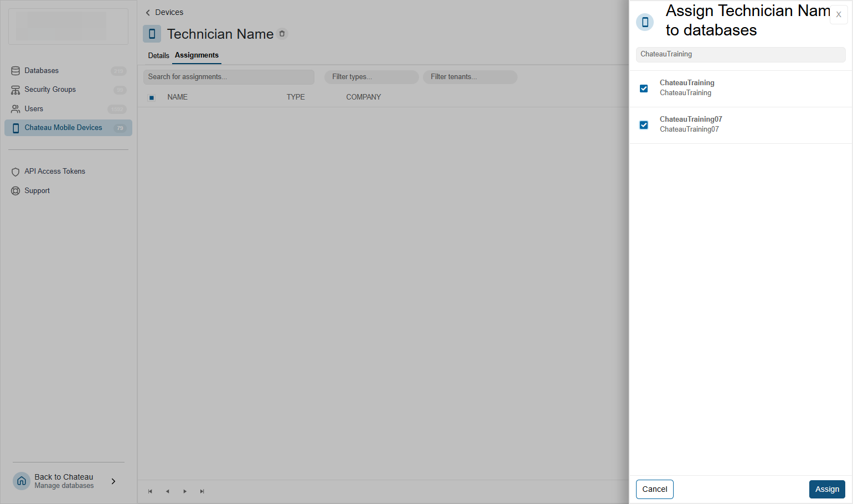Click the chevron next to Back to Chateau

point(113,481)
